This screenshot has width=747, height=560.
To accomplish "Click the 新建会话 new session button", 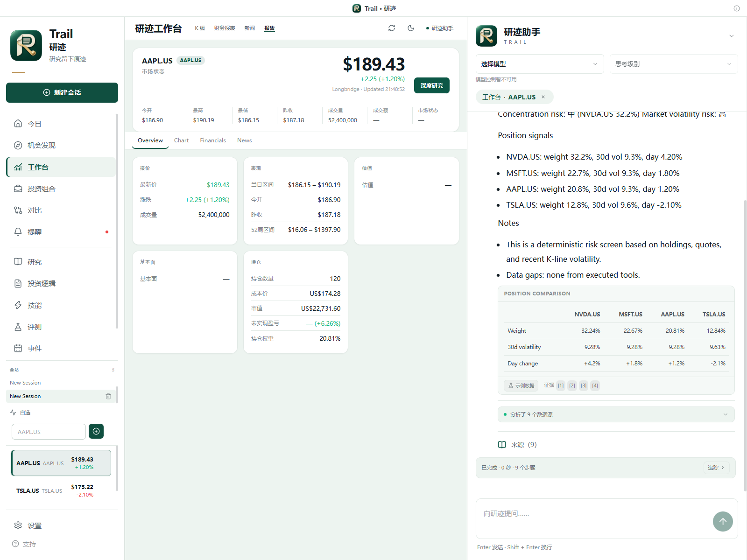I will pyautogui.click(x=62, y=92).
